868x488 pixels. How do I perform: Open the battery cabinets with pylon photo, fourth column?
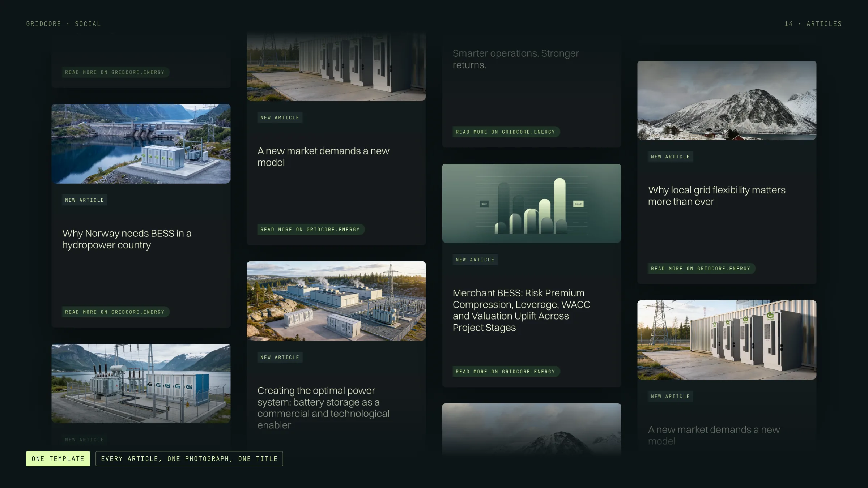tap(727, 340)
